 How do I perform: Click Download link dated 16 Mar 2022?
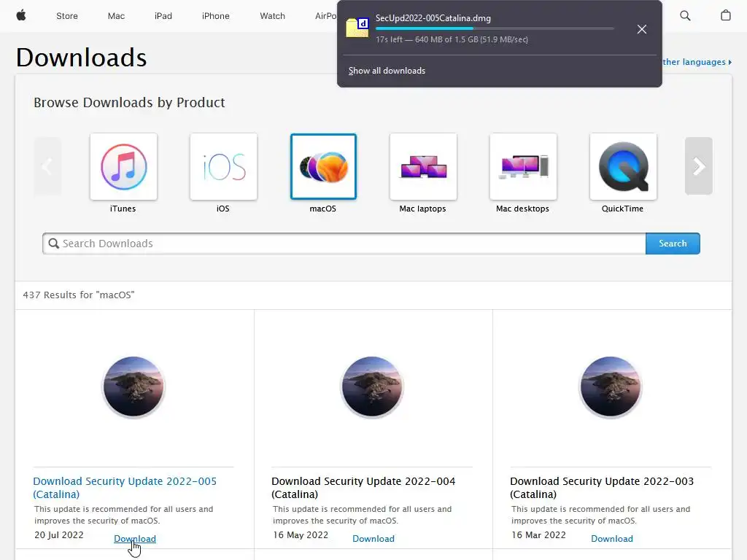point(612,539)
